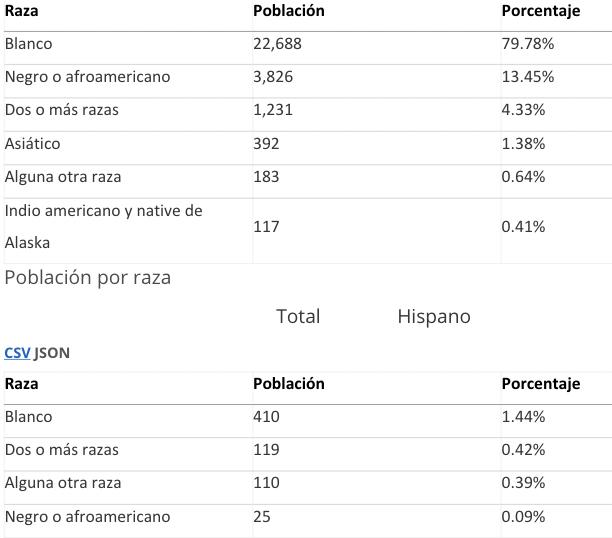Click the Asiático row label

(x=32, y=144)
